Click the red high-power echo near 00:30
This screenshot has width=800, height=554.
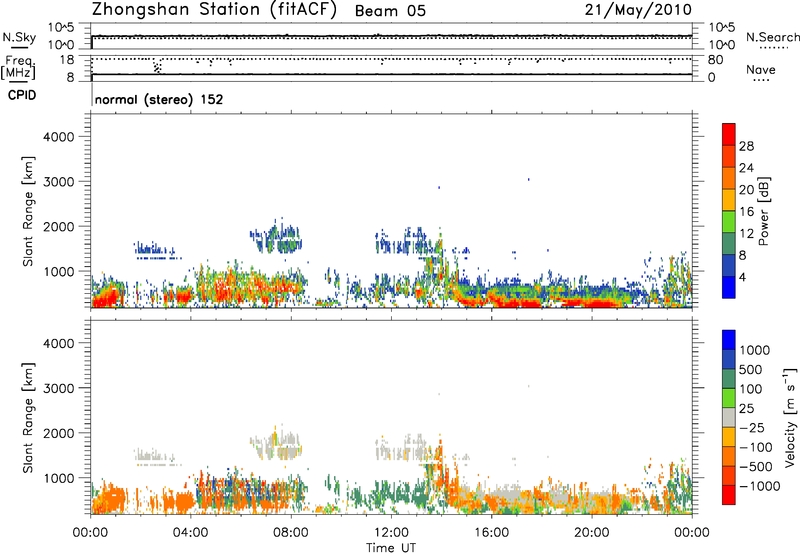(x=106, y=297)
